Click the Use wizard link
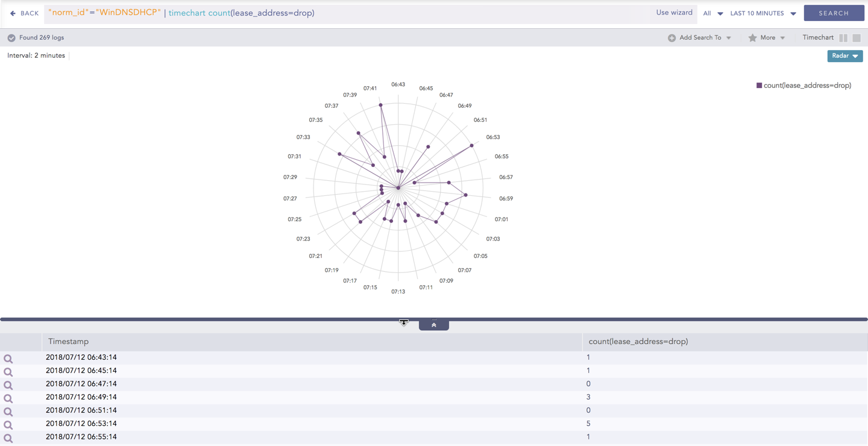 click(674, 13)
